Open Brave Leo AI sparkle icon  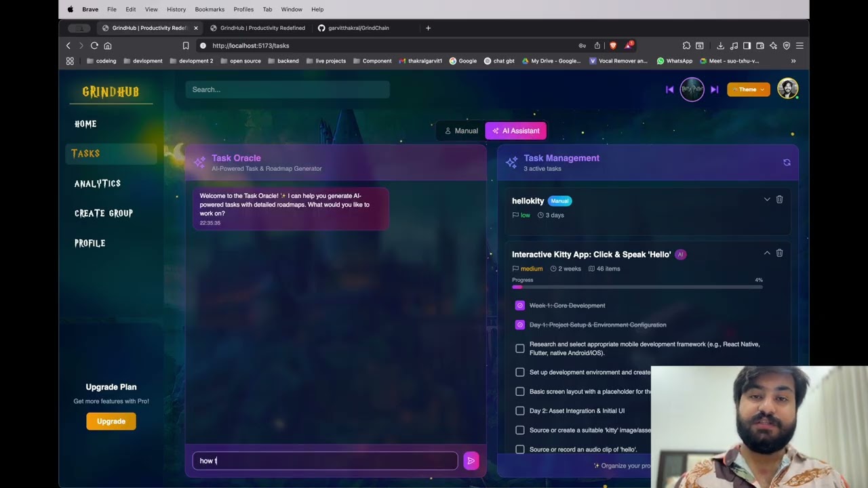773,45
